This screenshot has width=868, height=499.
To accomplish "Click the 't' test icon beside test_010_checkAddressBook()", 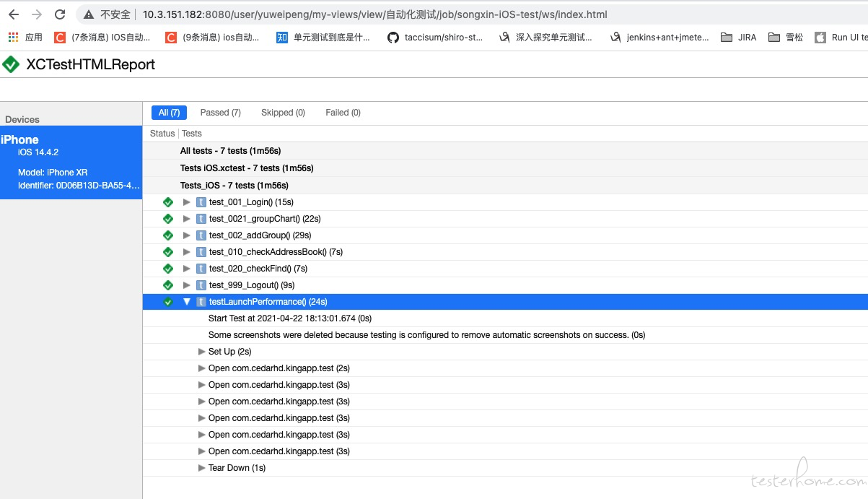I will 201,252.
